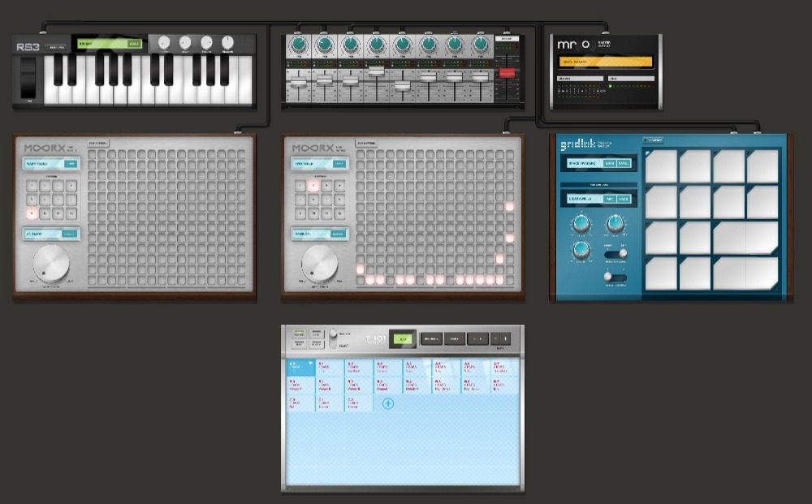This screenshot has height=504, width=812.
Task: Click the button inside RS3's green display
Action: (x=134, y=44)
